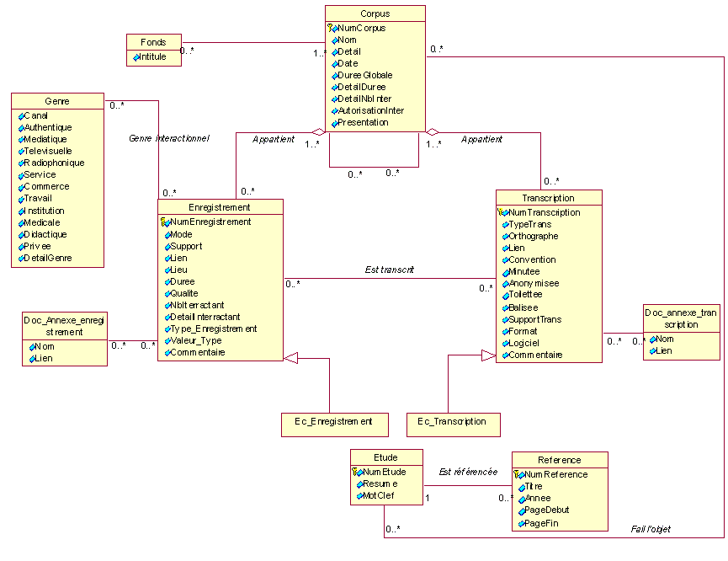Click the Presentation attribute in Corpus
Screen dimensions: 728x561
click(x=360, y=123)
